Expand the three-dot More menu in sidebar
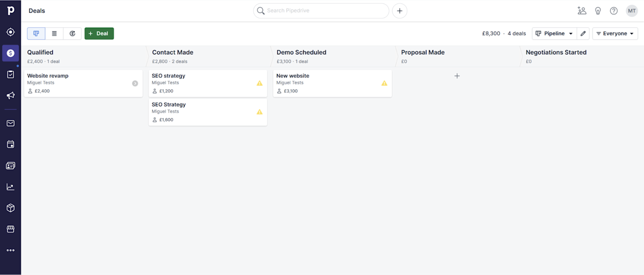The width and height of the screenshot is (644, 275). (x=10, y=251)
